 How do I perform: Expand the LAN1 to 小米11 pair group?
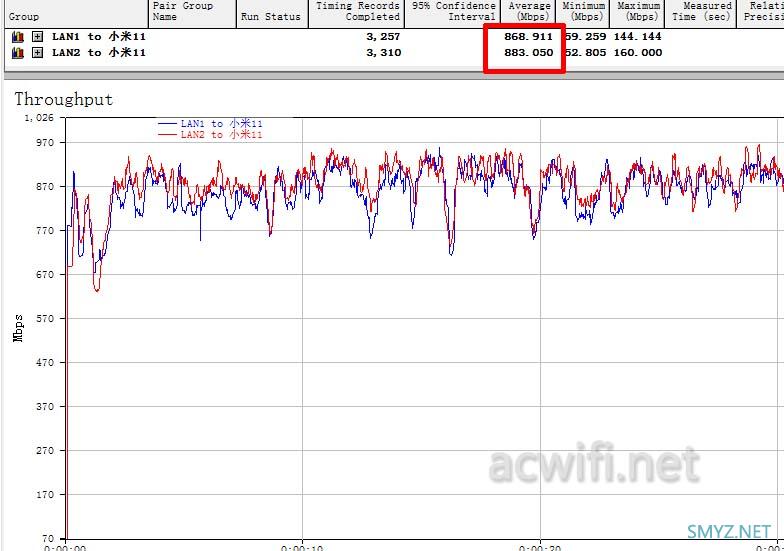(x=38, y=36)
